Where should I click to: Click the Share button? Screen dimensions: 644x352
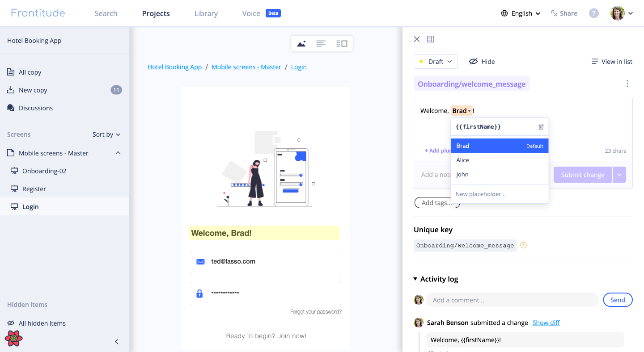pyautogui.click(x=564, y=13)
